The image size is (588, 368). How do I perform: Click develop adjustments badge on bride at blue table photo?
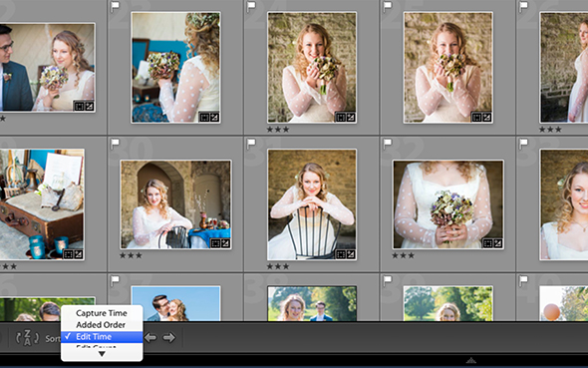click(x=225, y=243)
